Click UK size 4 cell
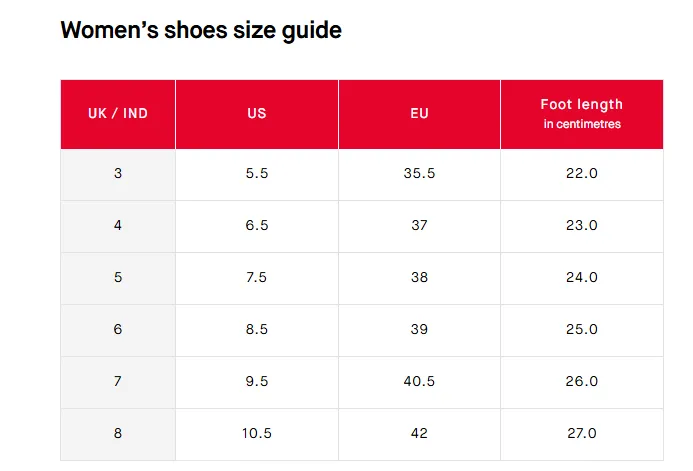 pyautogui.click(x=118, y=227)
